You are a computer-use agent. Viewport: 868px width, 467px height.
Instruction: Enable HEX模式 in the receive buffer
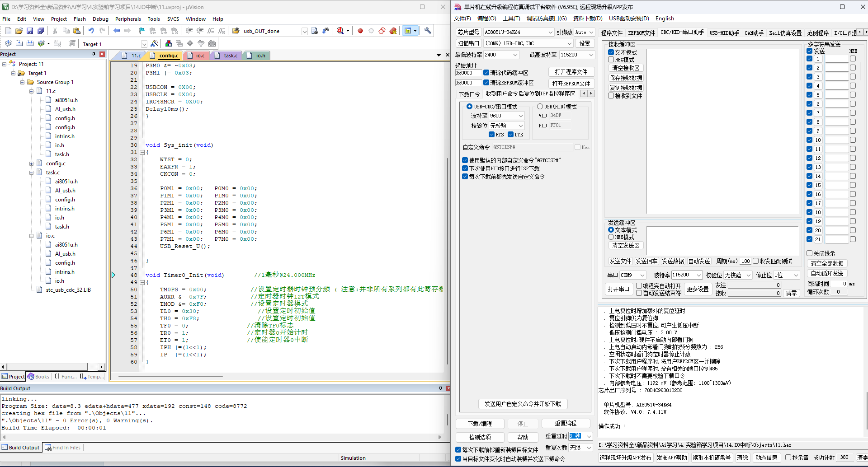pos(611,60)
